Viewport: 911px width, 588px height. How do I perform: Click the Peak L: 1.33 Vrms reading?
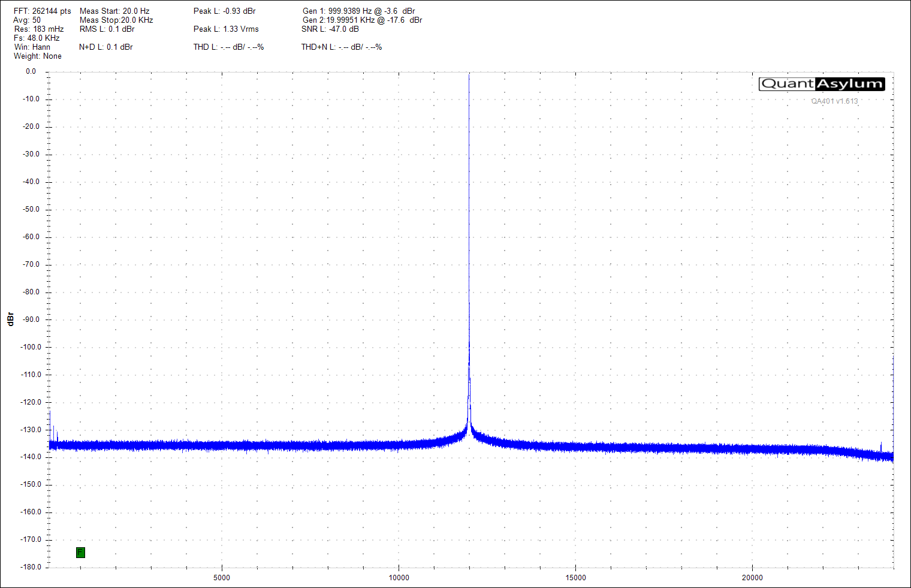226,29
